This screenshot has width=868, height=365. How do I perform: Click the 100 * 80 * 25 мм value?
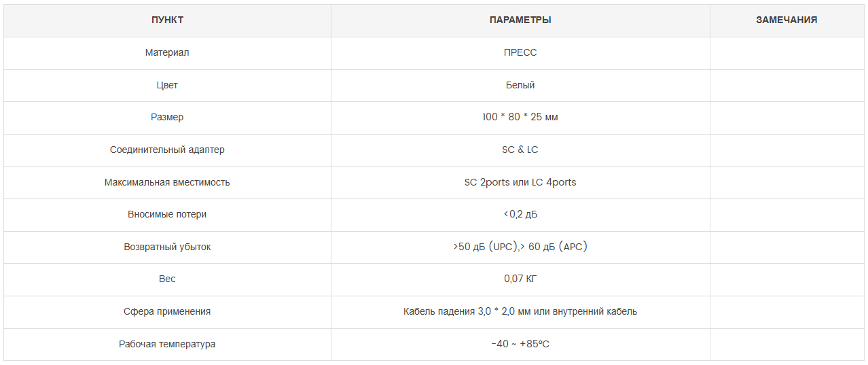(520, 117)
